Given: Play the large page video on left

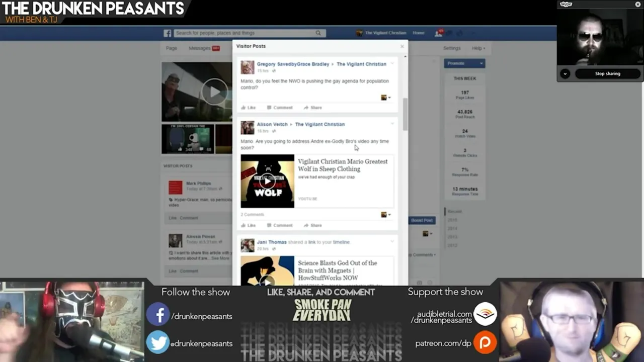Looking at the screenshot, I should (214, 92).
